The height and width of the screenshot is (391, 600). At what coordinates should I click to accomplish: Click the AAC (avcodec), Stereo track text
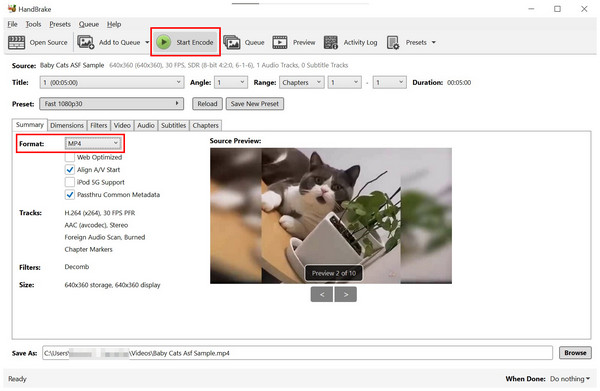[96, 225]
